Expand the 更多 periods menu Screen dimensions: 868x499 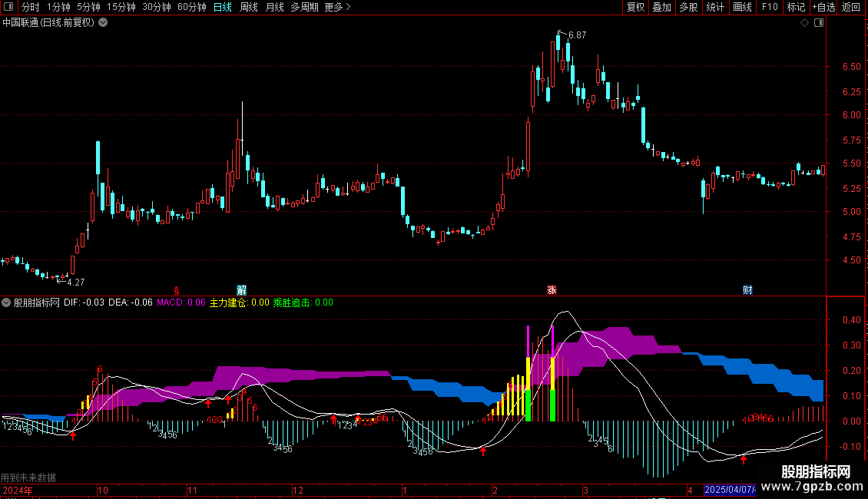tap(337, 7)
